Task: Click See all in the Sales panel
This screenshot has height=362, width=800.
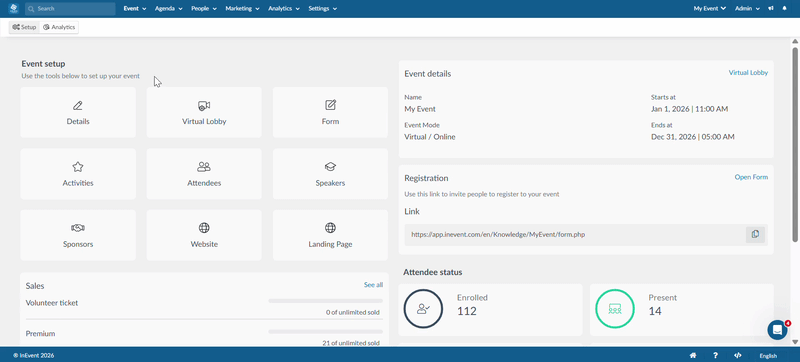Action: point(373,285)
